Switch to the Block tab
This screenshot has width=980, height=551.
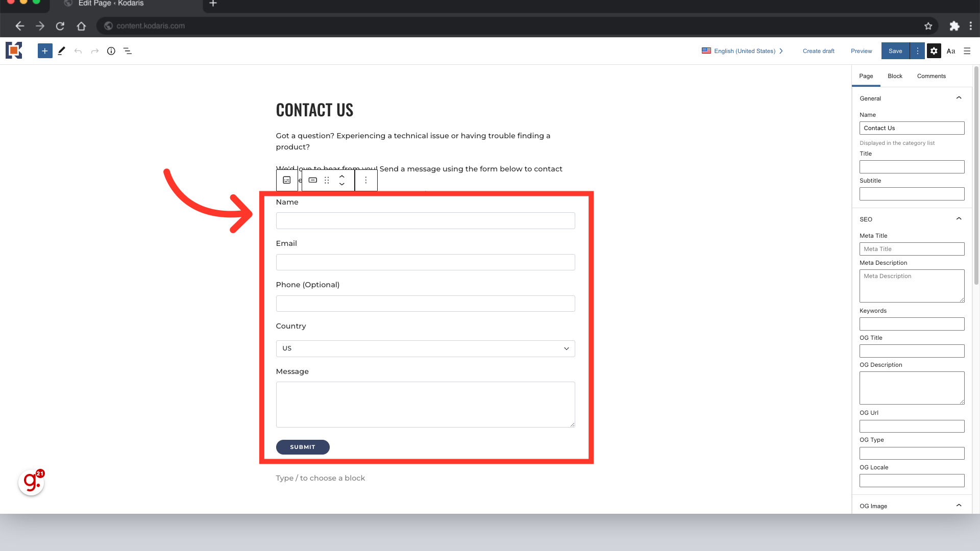click(x=895, y=76)
